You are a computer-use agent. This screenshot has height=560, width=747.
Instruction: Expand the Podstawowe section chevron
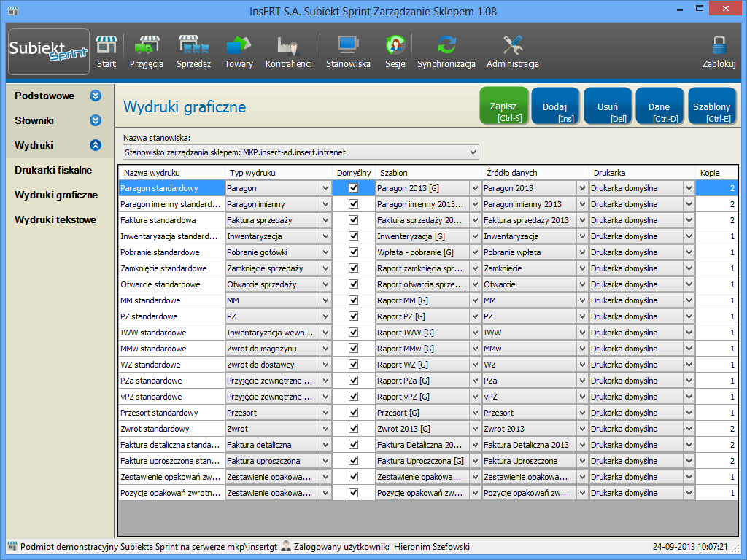click(96, 96)
